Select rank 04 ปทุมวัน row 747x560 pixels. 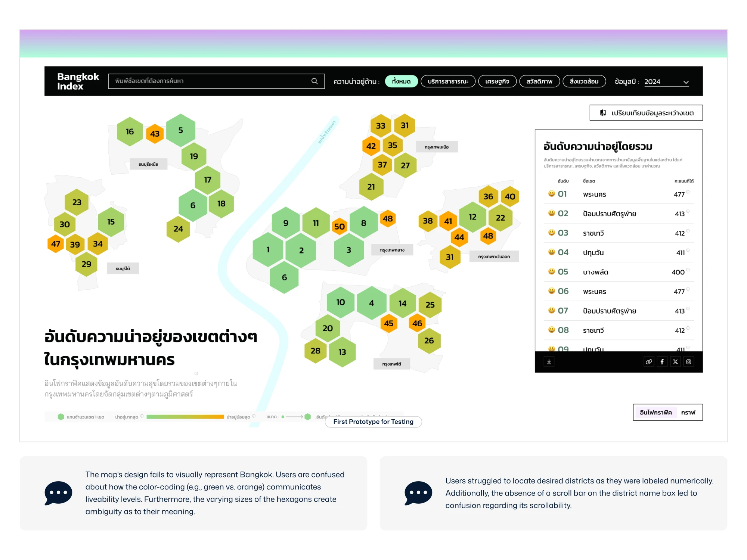[619, 252]
